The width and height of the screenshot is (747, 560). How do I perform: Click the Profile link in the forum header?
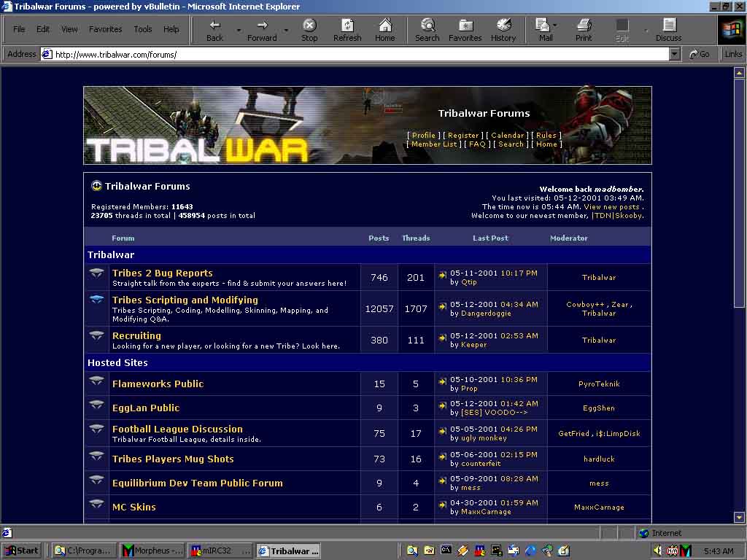click(x=423, y=135)
